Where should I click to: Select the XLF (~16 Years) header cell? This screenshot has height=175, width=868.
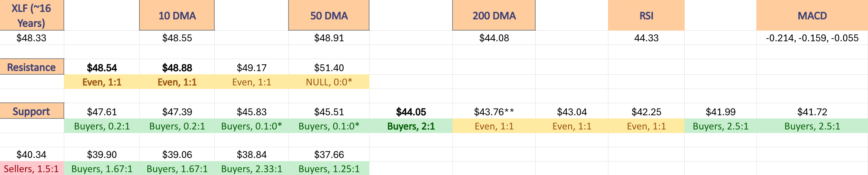(x=32, y=15)
